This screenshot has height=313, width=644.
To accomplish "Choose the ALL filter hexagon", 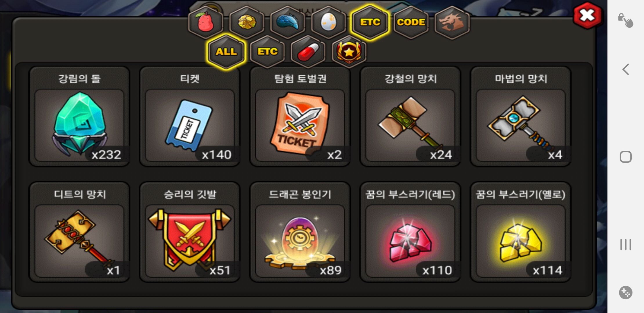I will 226,52.
